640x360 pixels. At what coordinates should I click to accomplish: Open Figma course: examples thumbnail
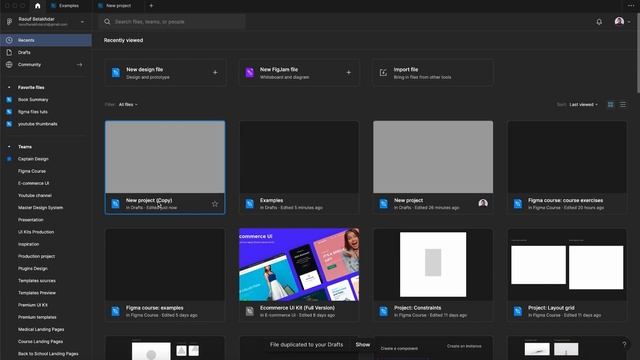[165, 264]
